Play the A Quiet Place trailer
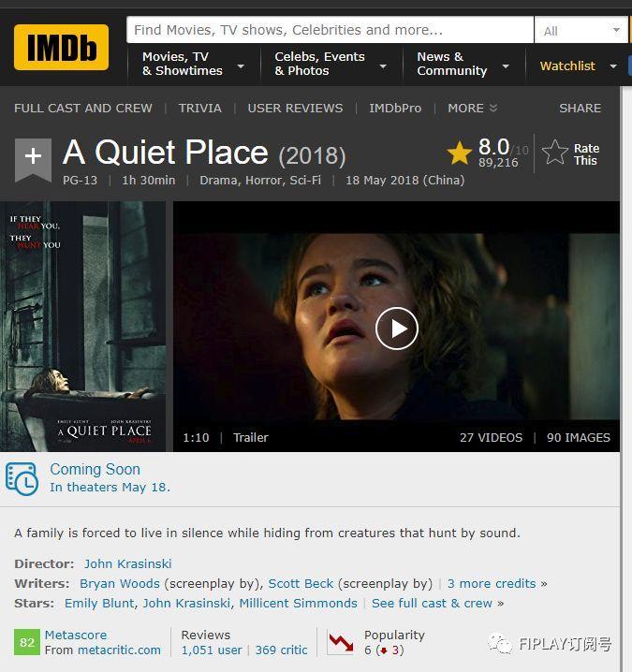The width and height of the screenshot is (632, 672). (x=397, y=329)
